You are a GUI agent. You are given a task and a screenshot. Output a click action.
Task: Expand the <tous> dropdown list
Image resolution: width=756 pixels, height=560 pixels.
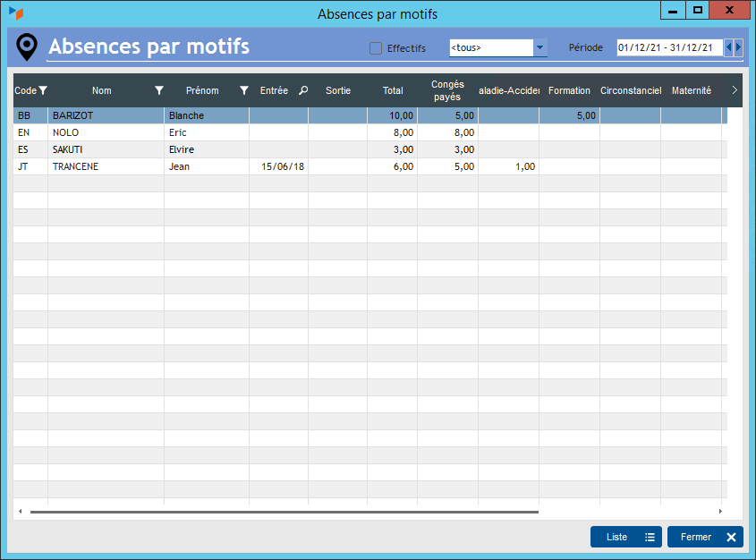click(539, 47)
